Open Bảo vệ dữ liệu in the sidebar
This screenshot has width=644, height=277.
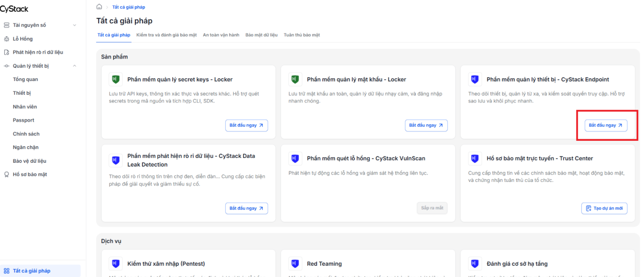29,161
